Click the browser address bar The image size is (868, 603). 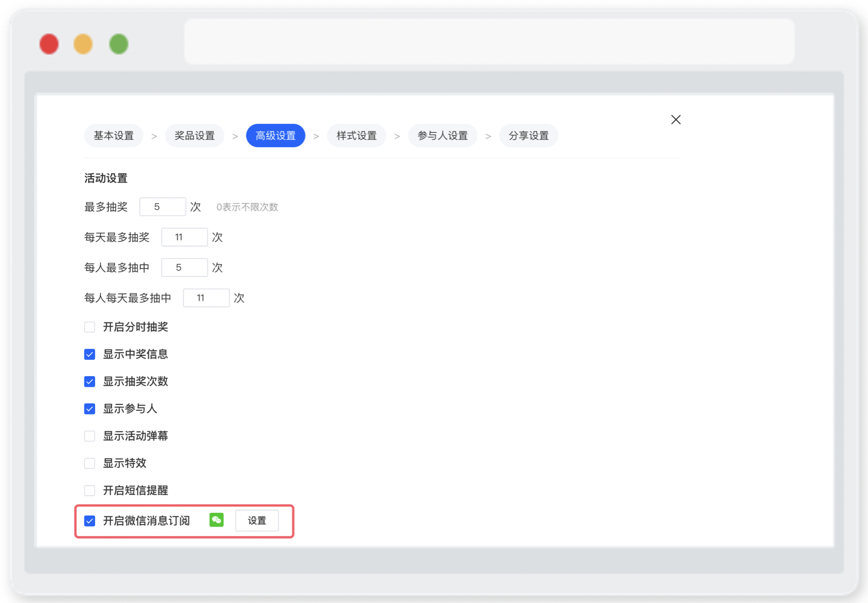[x=490, y=42]
